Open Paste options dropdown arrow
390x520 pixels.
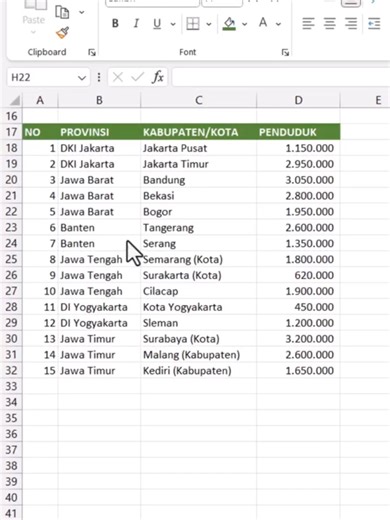tap(33, 32)
